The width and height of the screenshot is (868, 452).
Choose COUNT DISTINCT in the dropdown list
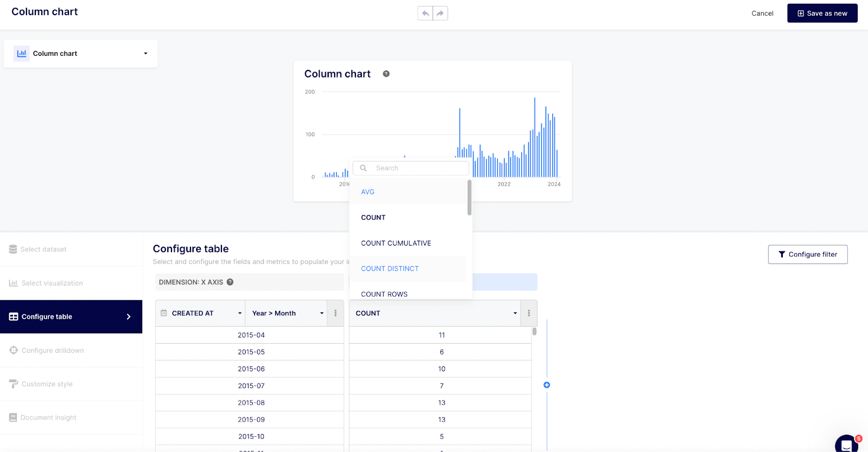tap(390, 269)
